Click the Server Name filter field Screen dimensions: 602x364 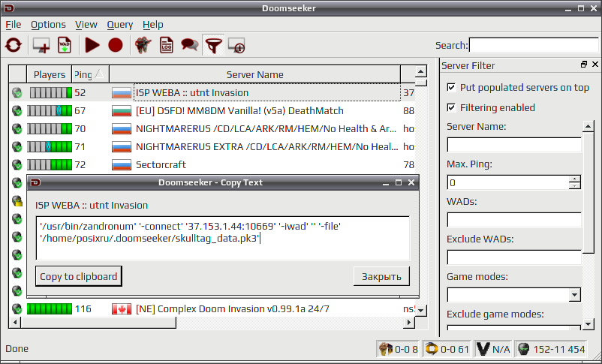(x=514, y=145)
